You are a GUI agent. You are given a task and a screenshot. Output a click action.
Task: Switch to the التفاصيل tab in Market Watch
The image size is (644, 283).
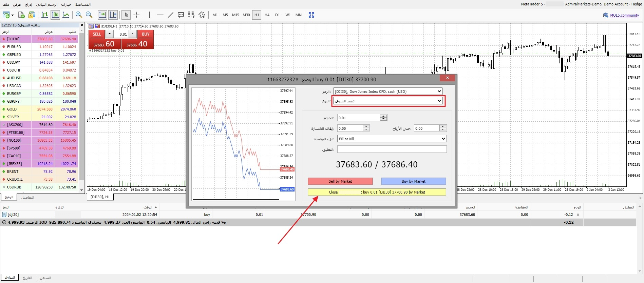pyautogui.click(x=27, y=197)
